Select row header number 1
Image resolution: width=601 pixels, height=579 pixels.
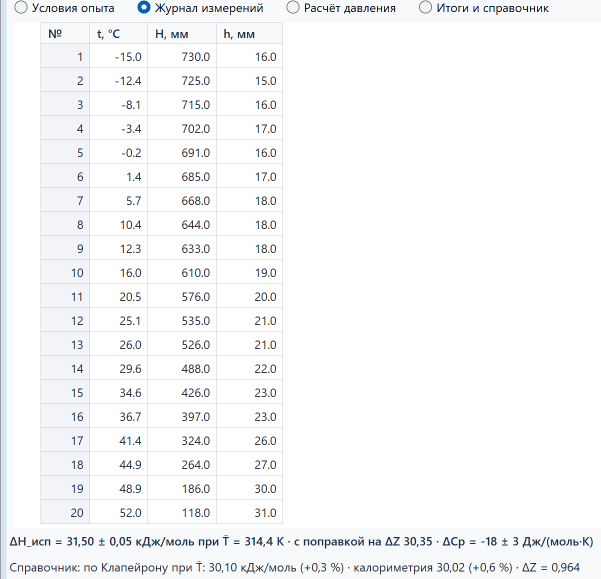click(65, 56)
